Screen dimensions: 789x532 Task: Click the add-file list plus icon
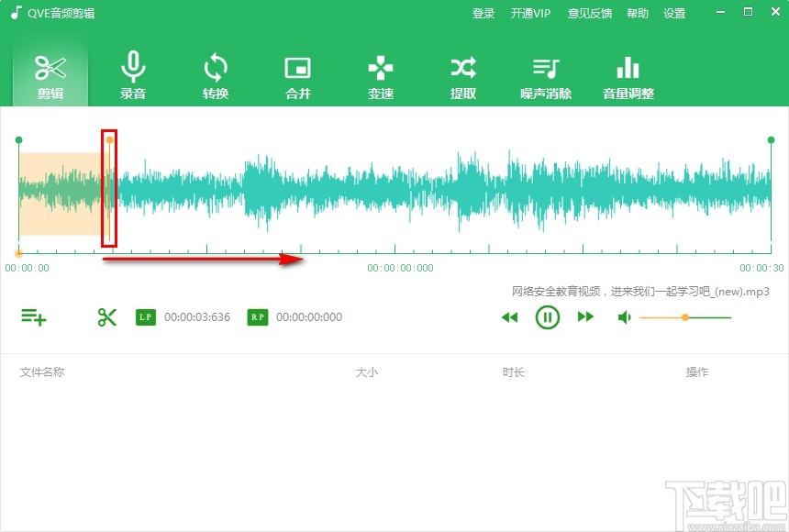tap(34, 317)
